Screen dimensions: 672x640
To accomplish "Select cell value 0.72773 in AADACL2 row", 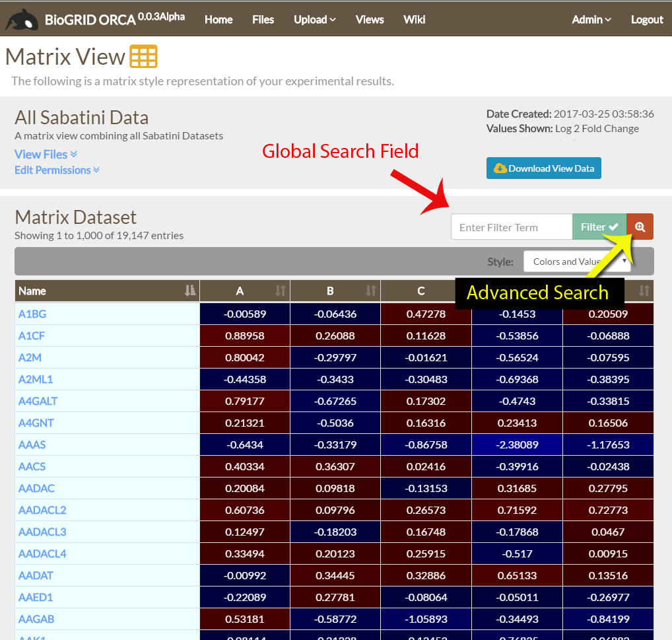I will coord(608,510).
